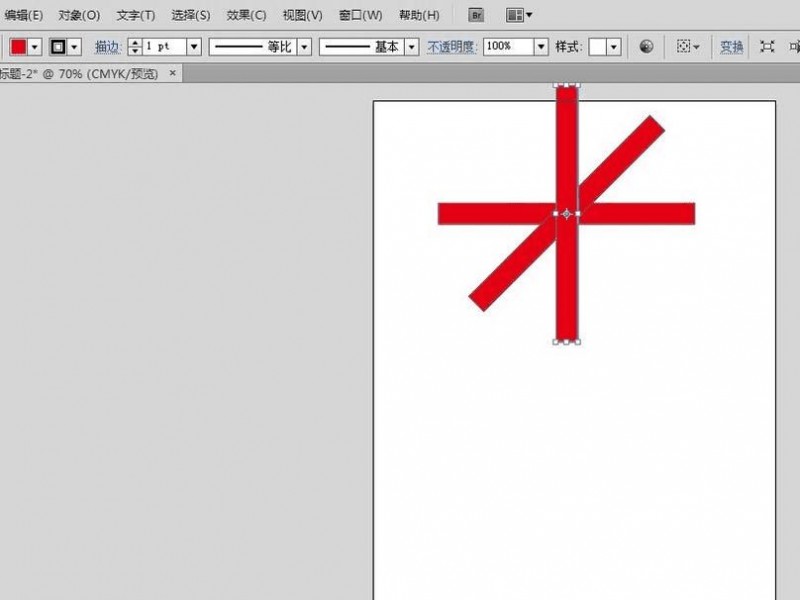Close the 标题-2 document tab

click(x=172, y=73)
